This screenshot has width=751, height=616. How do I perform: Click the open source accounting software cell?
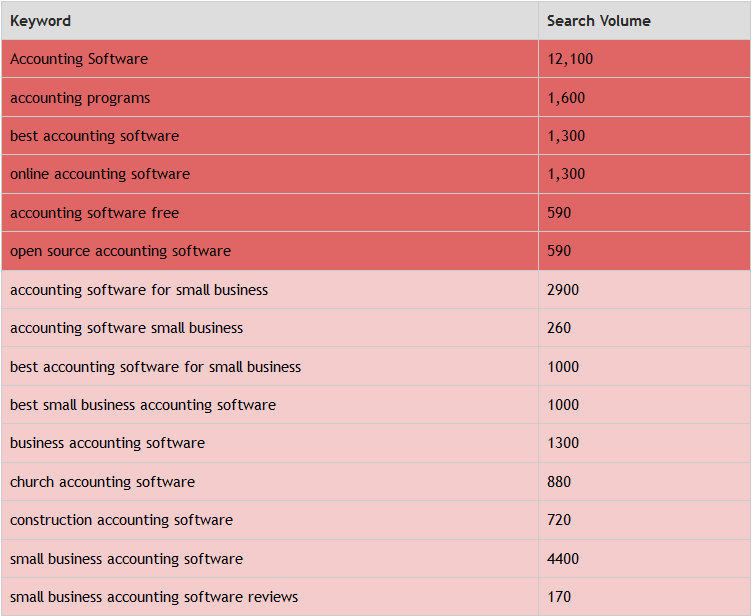pos(270,251)
